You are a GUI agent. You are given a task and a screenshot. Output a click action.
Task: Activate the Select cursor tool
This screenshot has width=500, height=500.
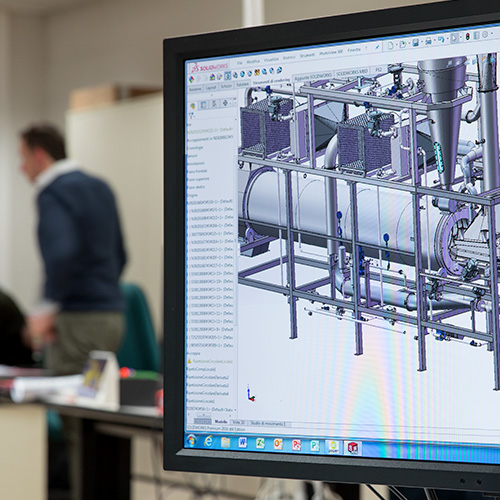454,38
